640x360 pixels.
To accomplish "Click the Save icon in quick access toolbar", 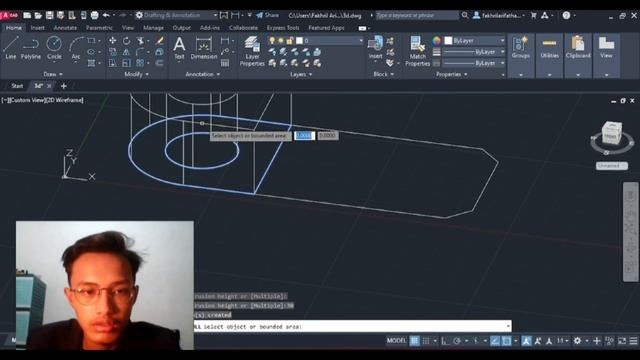I will click(x=49, y=15).
